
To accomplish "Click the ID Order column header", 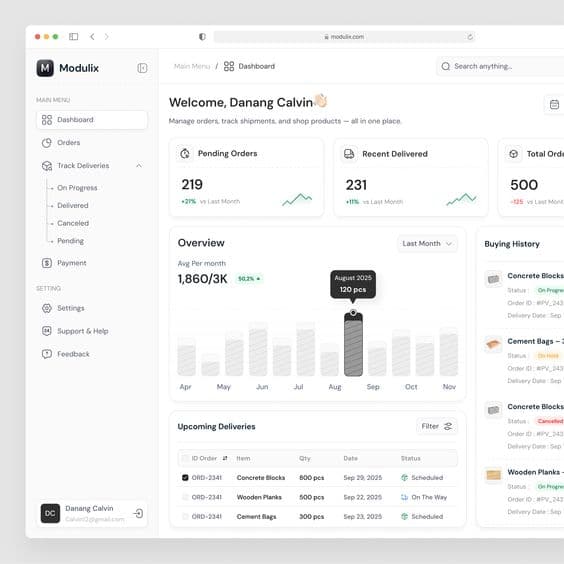I will click(x=204, y=458).
